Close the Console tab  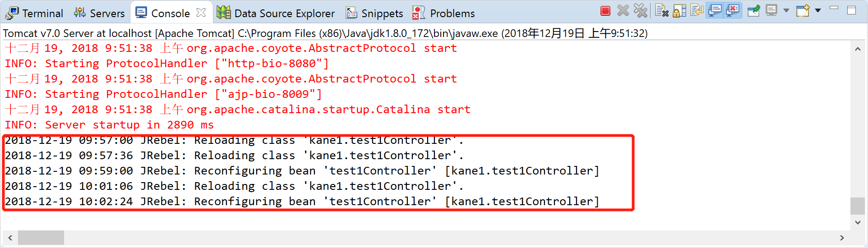(201, 13)
